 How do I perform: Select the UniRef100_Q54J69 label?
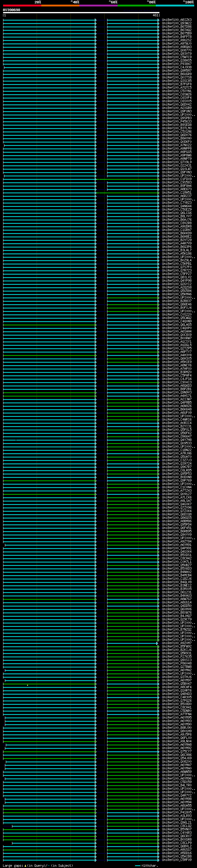click(x=177, y=758)
